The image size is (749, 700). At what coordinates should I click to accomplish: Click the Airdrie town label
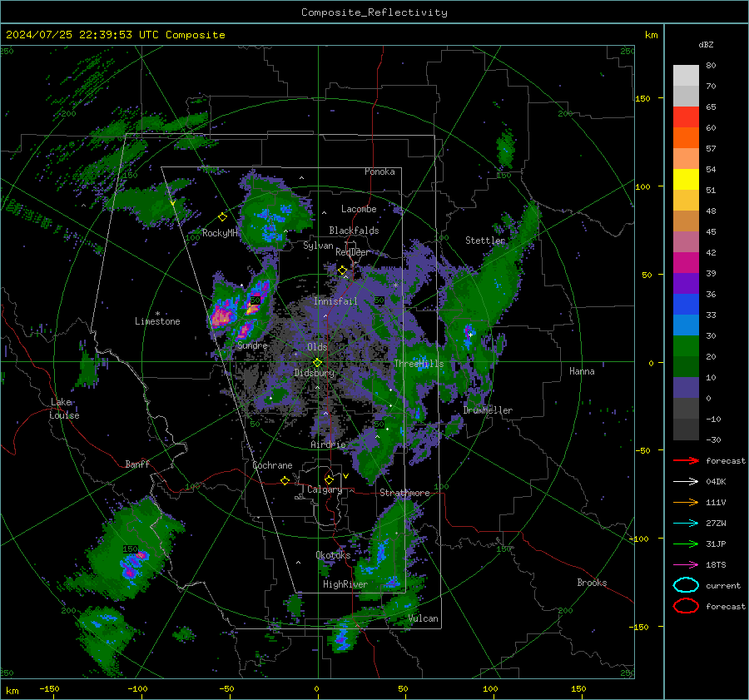(x=328, y=444)
